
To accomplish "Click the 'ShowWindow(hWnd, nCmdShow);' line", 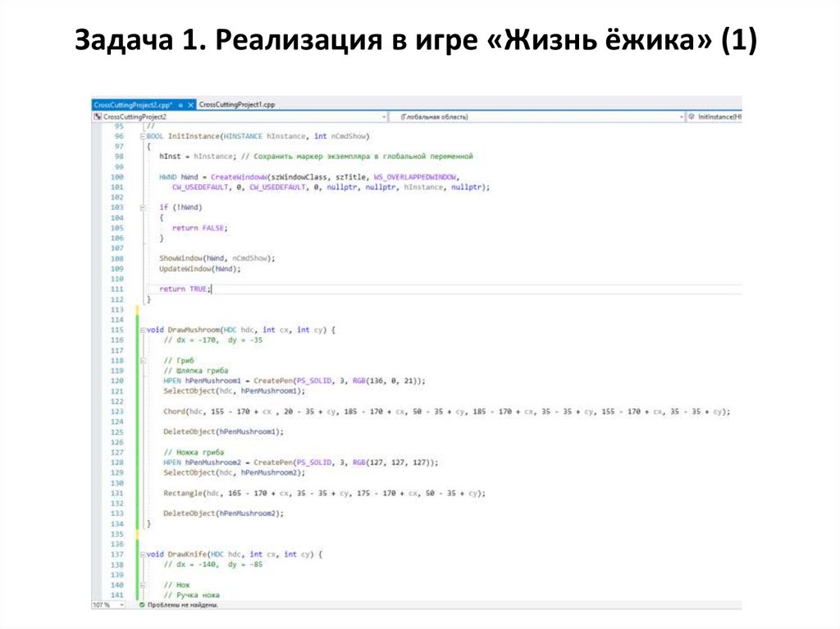I will coord(217,258).
